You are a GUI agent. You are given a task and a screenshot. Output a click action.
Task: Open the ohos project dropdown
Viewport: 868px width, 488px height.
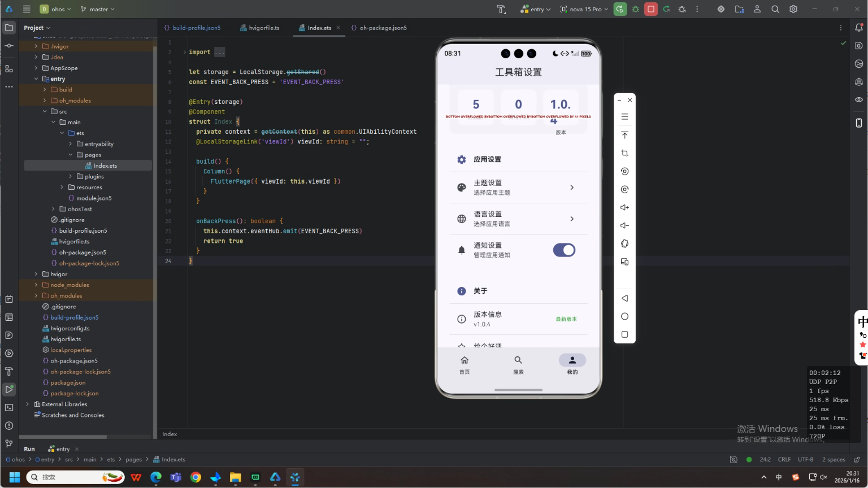[x=55, y=9]
